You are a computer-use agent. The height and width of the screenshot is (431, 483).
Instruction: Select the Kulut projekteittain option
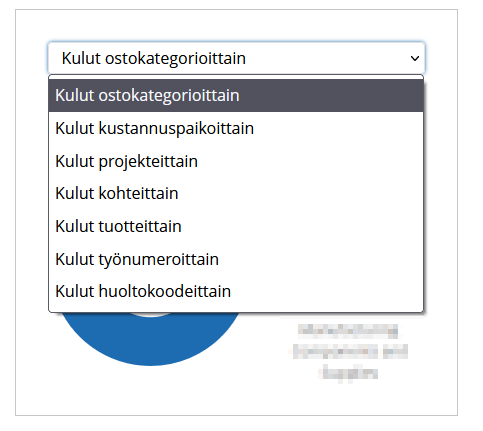[236, 161]
